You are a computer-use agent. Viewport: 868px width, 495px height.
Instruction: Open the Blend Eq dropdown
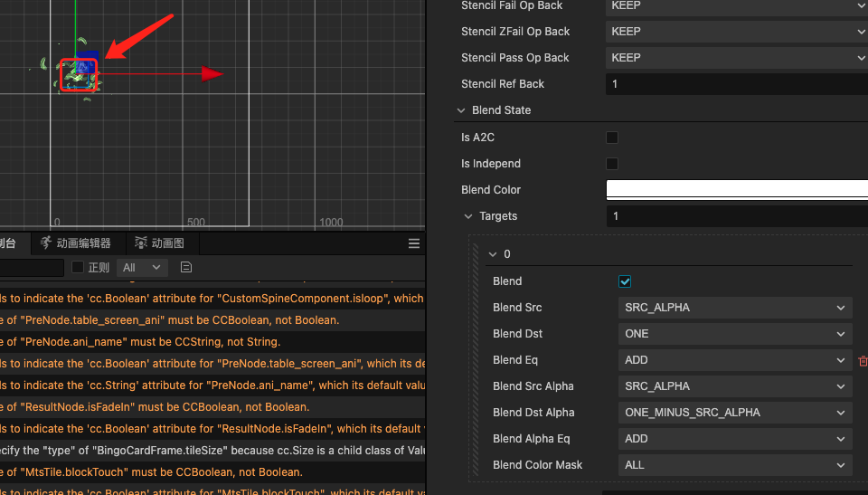click(734, 360)
